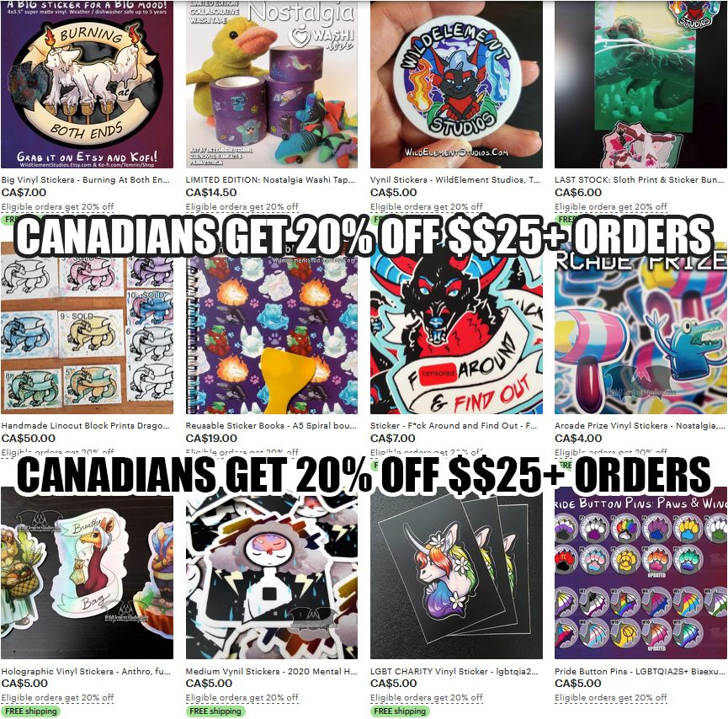Click FREE shipping badge under LGBT CHARITY sticker

(x=400, y=711)
